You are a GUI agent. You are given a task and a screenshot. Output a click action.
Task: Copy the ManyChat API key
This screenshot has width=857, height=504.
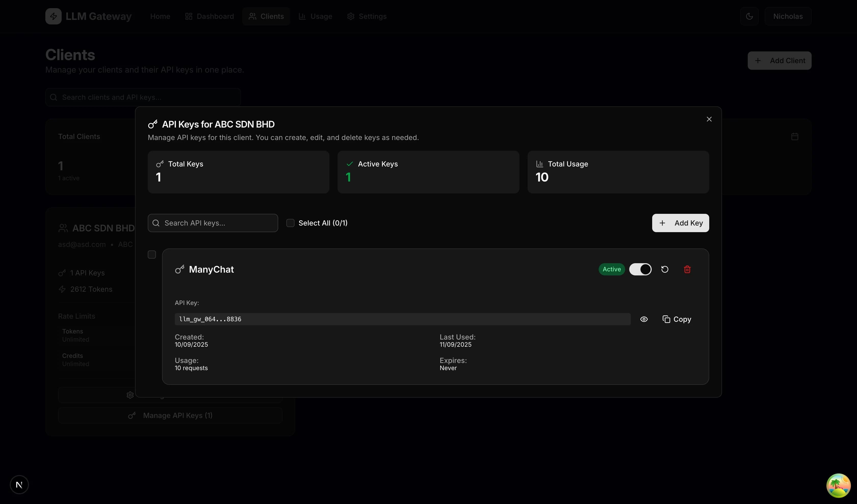(677, 319)
